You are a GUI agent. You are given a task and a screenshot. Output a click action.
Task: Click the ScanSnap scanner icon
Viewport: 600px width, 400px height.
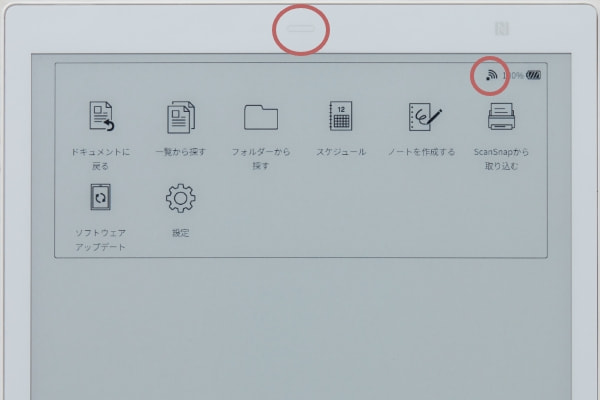[502, 117]
